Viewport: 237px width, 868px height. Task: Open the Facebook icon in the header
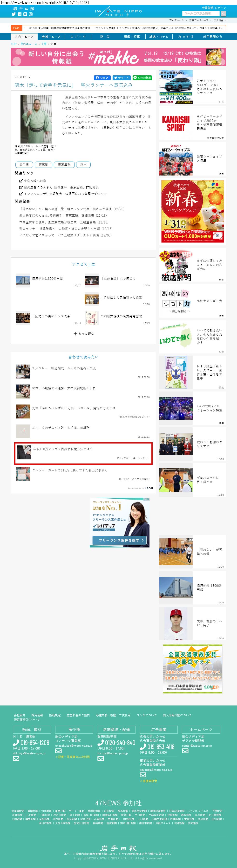click(20, 14)
